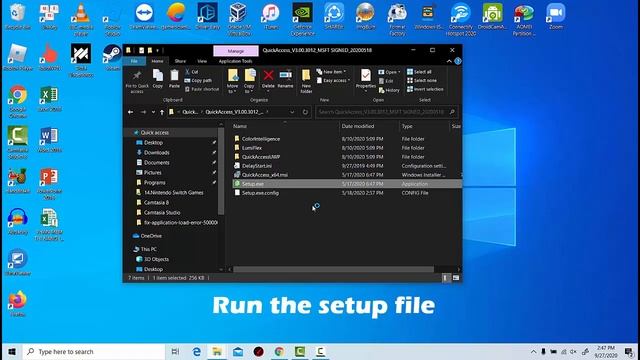Open the New item dropdown
The width and height of the screenshot is (640, 360).
(x=331, y=72)
